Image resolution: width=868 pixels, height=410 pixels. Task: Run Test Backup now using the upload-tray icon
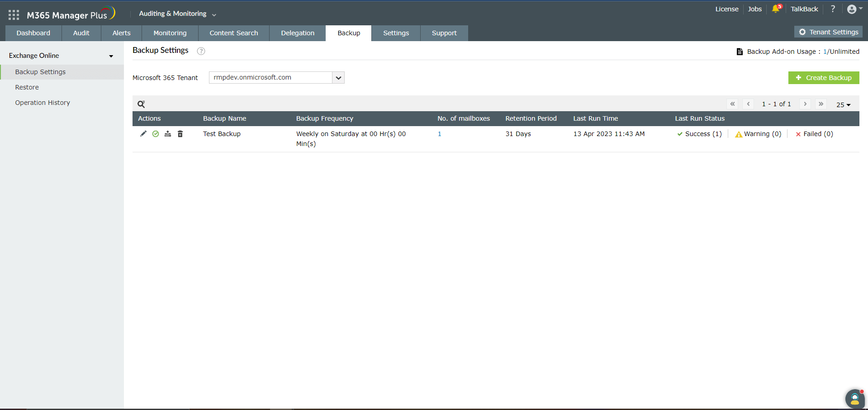coord(168,134)
